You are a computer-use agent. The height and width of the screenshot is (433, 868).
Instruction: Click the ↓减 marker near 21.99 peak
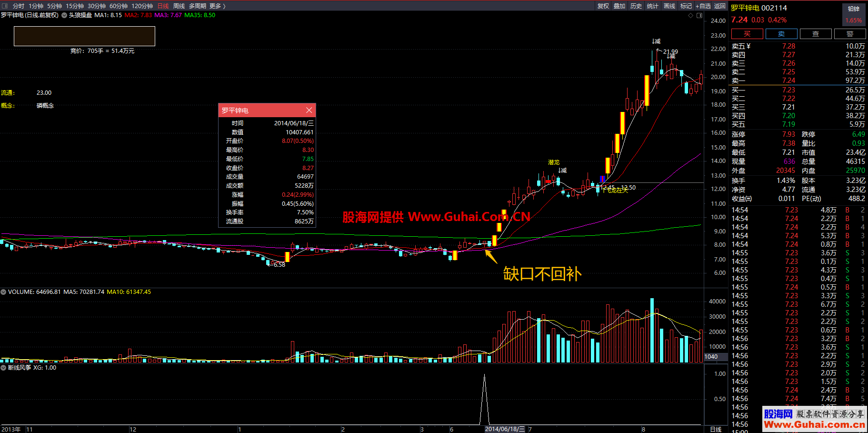(656, 41)
